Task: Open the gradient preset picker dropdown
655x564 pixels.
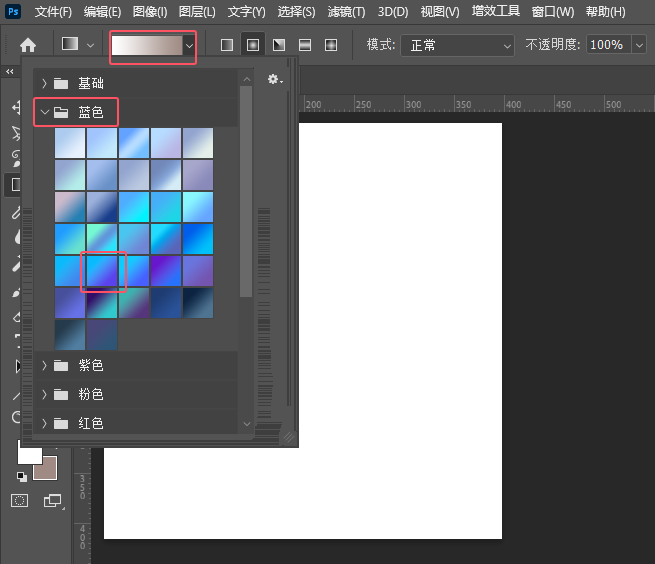Action: coord(189,45)
